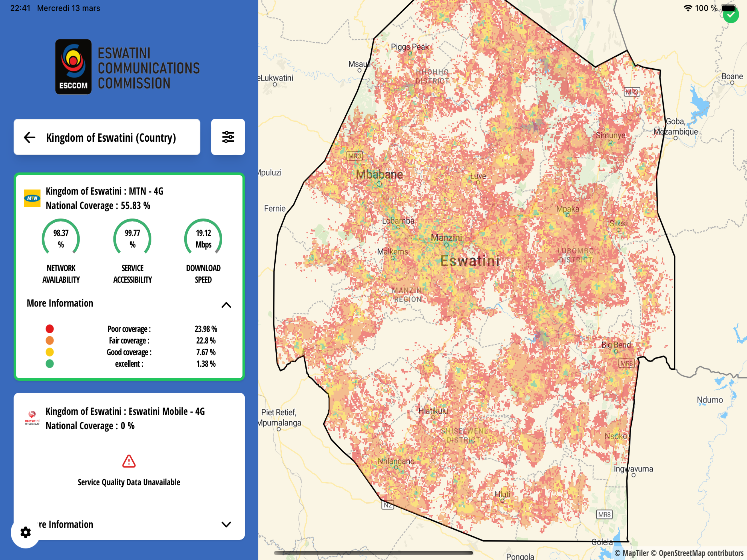Tap Big Bend on the map

pyautogui.click(x=616, y=345)
